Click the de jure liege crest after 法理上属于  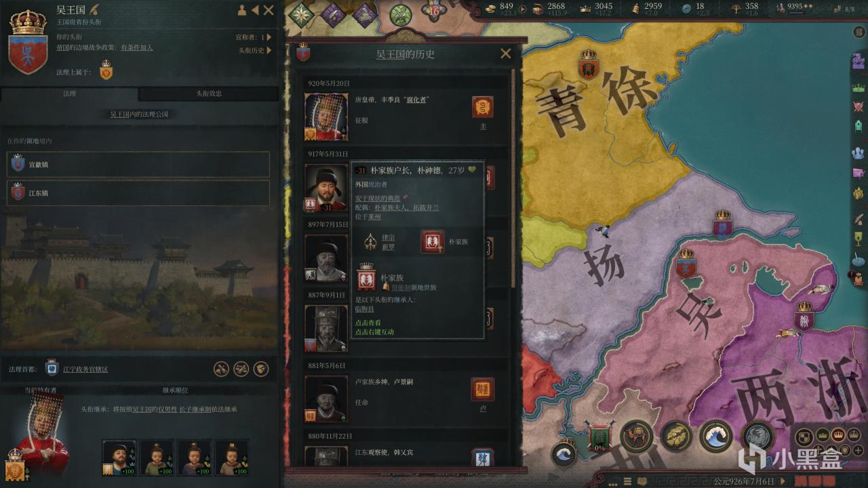tap(106, 70)
